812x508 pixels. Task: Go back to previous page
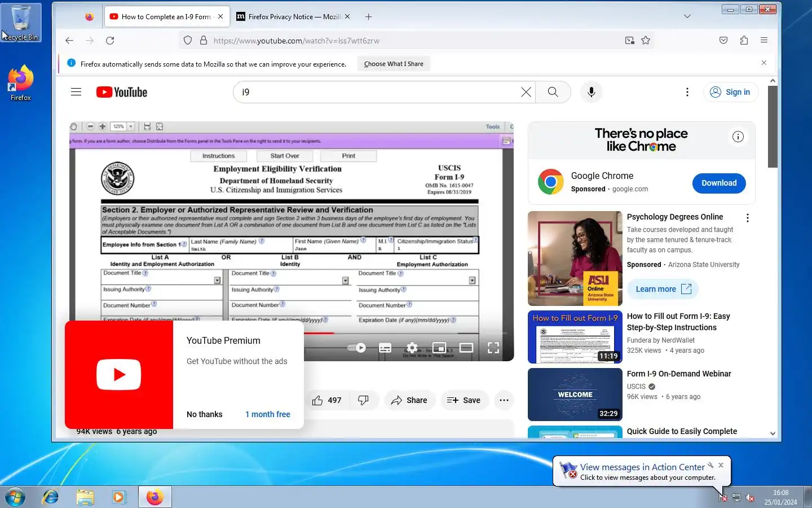pyautogui.click(x=69, y=40)
